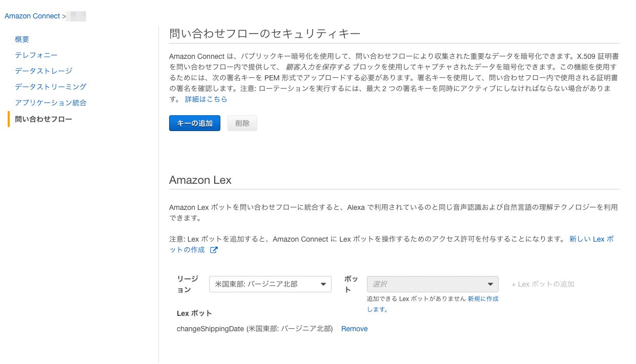Open the 概要 sidebar item
Viewport: 636px width, 364px height.
(x=22, y=39)
